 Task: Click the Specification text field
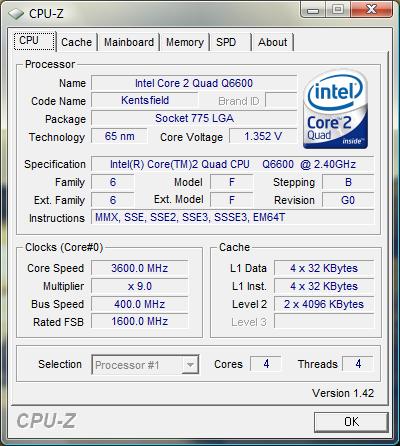(x=233, y=164)
